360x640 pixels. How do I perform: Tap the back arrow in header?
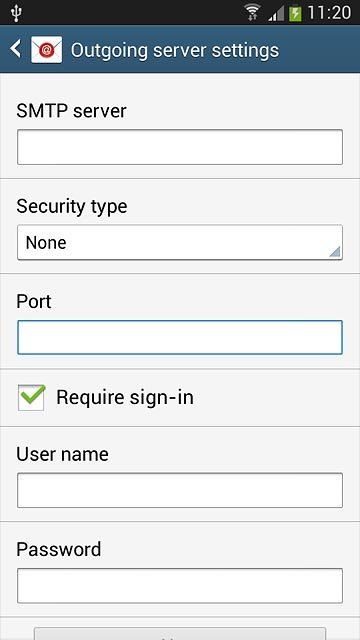coord(16,49)
